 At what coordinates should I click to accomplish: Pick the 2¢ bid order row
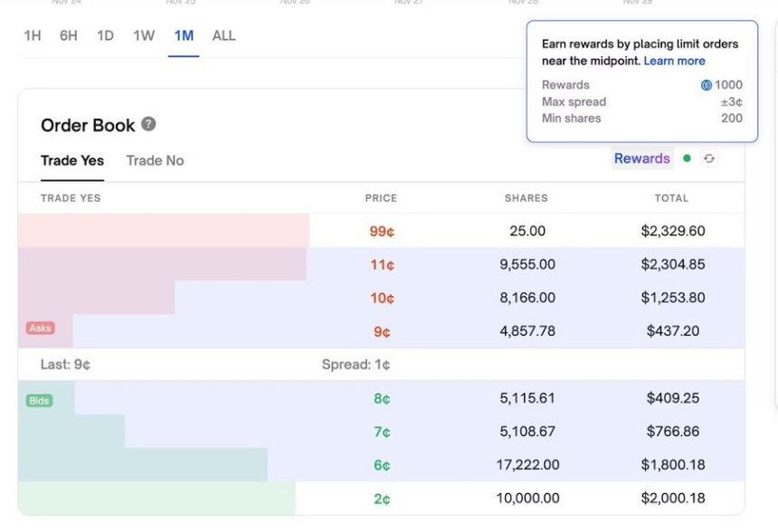(382, 499)
